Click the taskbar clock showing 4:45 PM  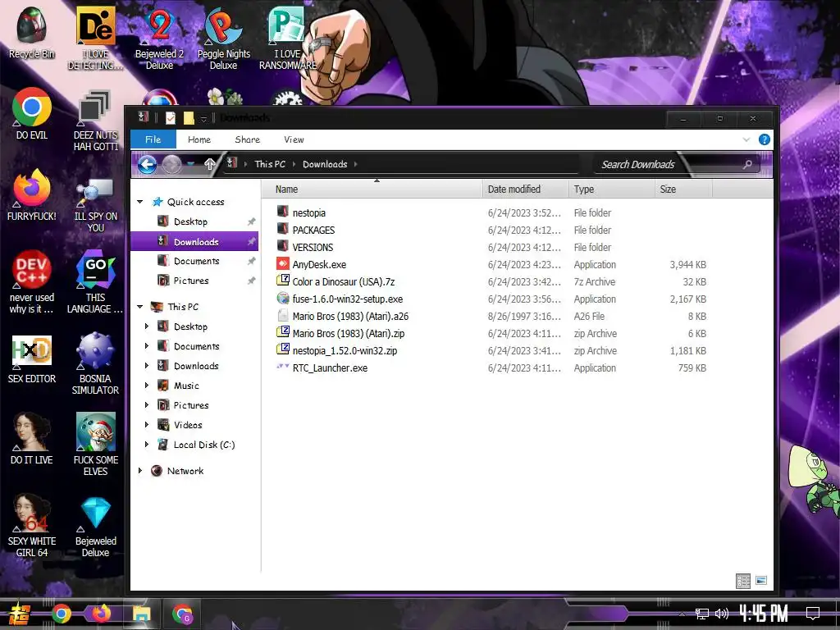click(x=763, y=613)
